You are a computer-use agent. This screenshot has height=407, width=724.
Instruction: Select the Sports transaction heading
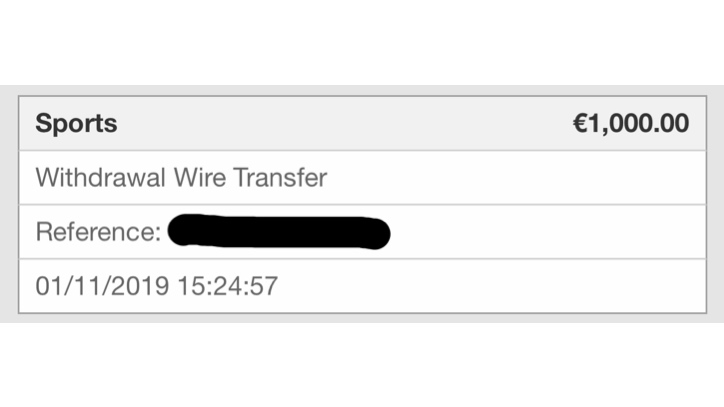click(76, 123)
